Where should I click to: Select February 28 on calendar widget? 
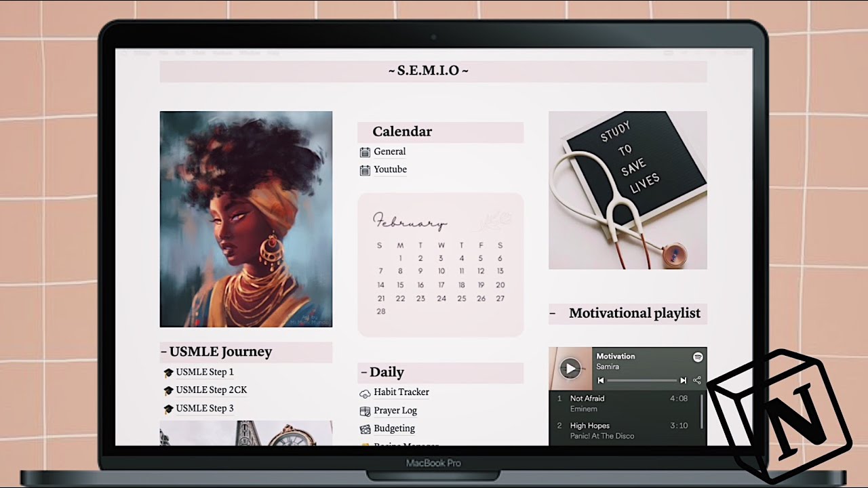[380, 312]
